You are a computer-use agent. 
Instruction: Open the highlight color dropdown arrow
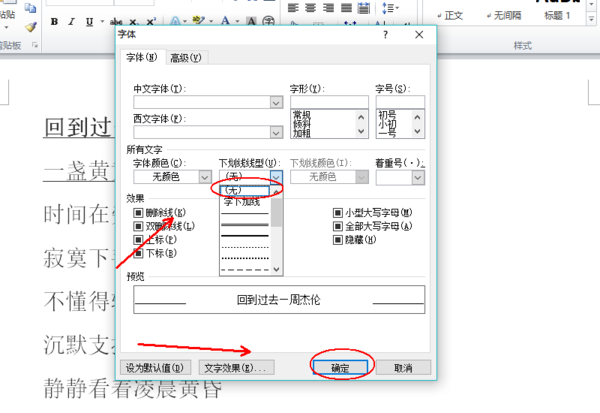(211, 21)
